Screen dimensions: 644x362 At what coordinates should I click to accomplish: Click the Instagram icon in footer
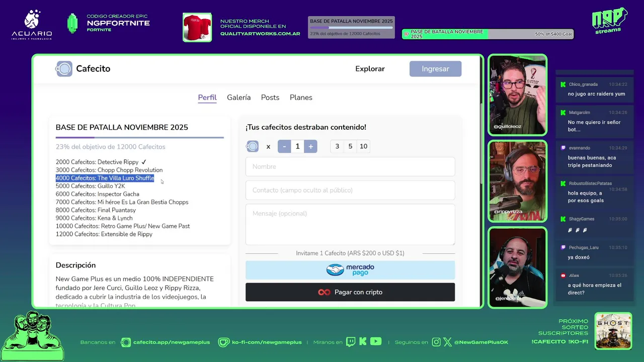tap(436, 342)
